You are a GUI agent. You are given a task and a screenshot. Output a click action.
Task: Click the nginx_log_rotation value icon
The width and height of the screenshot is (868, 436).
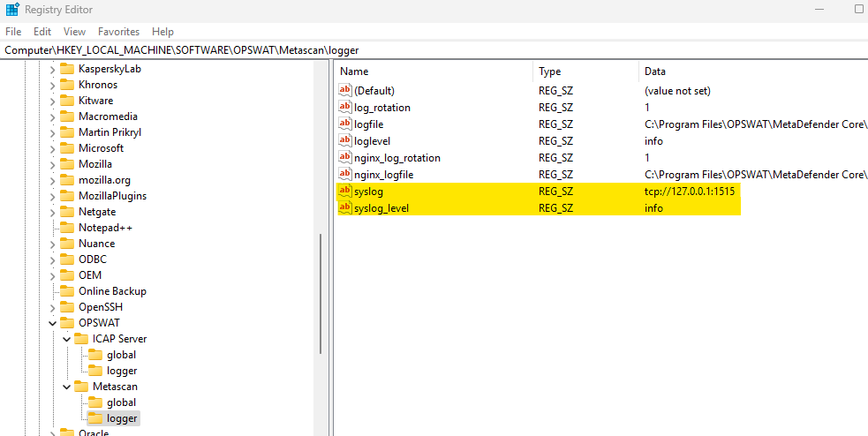(345, 158)
